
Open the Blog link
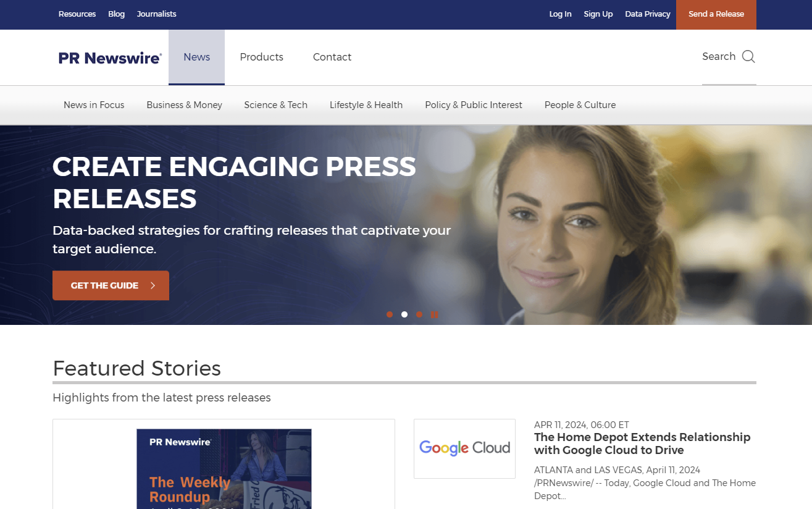point(116,14)
